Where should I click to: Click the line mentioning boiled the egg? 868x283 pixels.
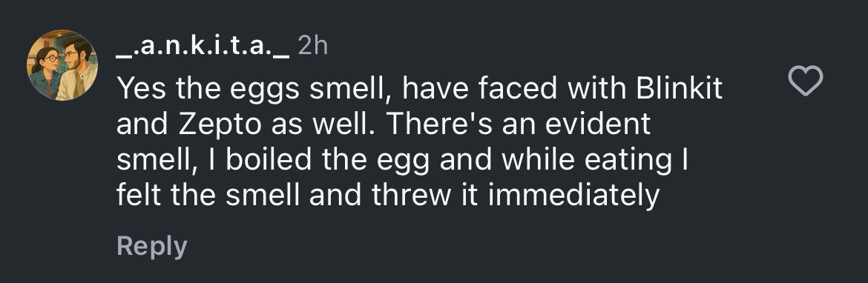pyautogui.click(x=402, y=161)
